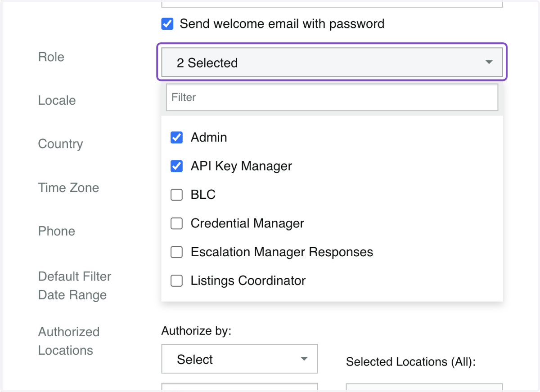Viewport: 540px width, 392px height.
Task: Click the Credential Manager option text
Action: 247,223
